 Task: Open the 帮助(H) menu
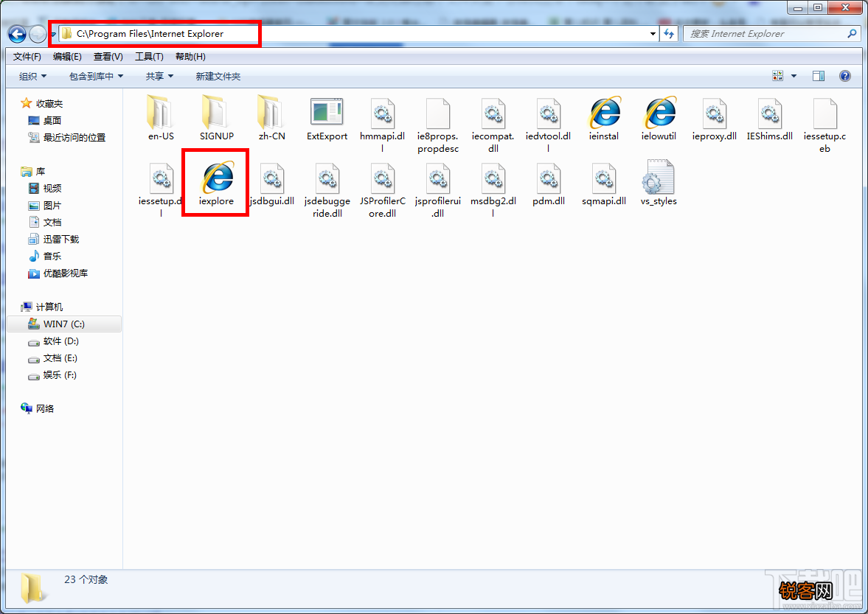click(190, 57)
